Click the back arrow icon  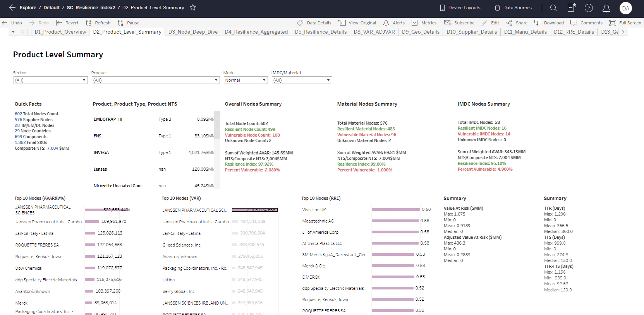coord(12,7)
